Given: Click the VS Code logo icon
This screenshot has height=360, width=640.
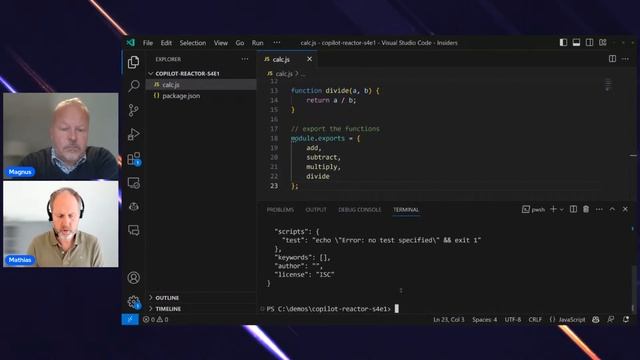Looking at the screenshot, I should coord(131,42).
